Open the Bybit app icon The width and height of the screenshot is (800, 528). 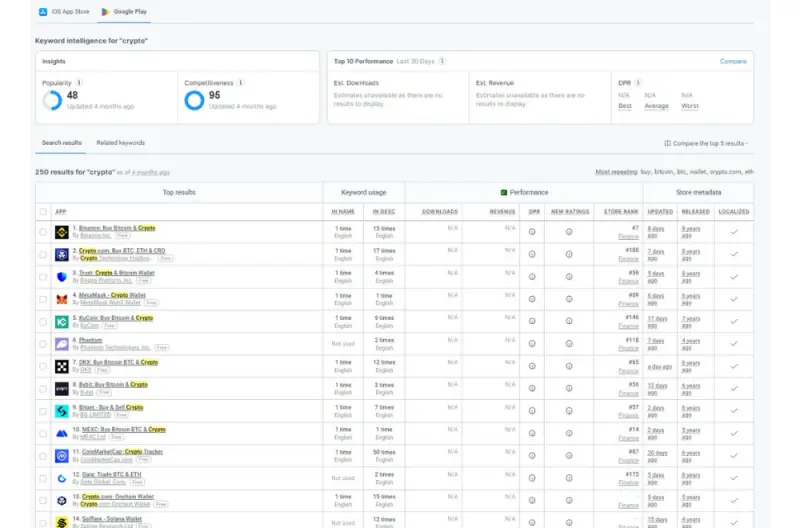tap(62, 389)
